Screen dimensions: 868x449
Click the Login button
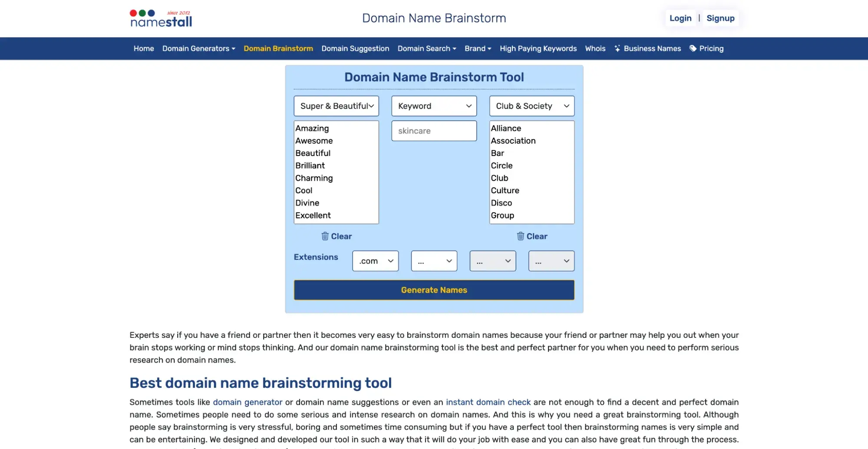[680, 18]
